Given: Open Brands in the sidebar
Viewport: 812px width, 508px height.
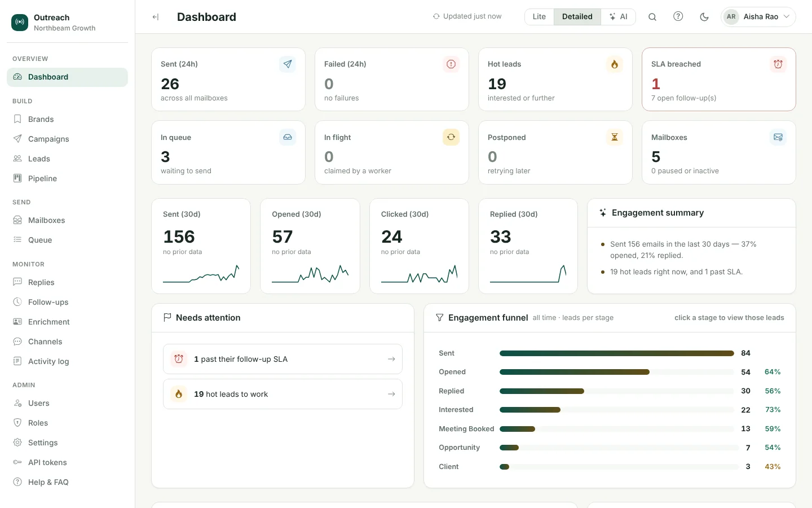Looking at the screenshot, I should (x=67, y=119).
